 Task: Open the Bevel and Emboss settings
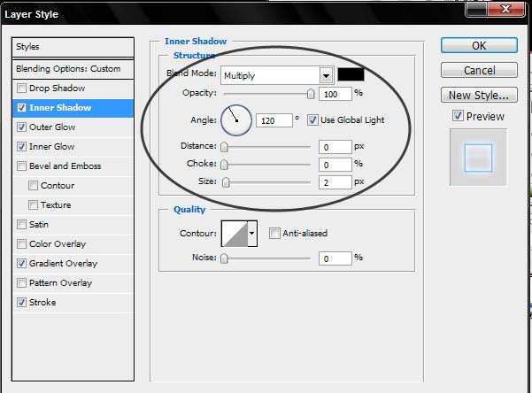[x=66, y=166]
